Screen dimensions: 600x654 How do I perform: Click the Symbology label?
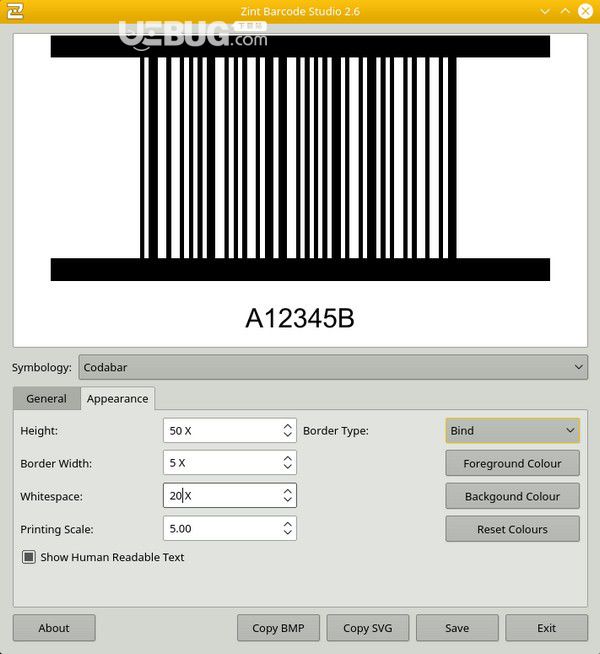(x=42, y=367)
